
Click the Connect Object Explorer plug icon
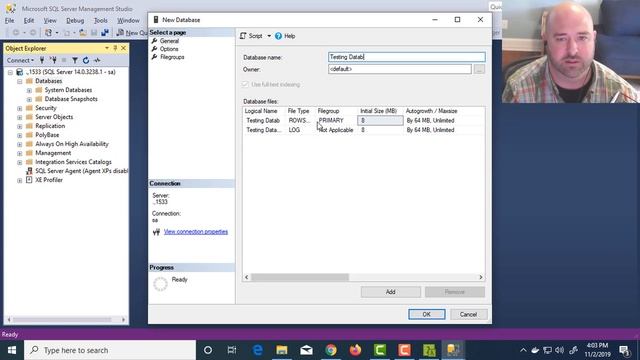click(42, 60)
